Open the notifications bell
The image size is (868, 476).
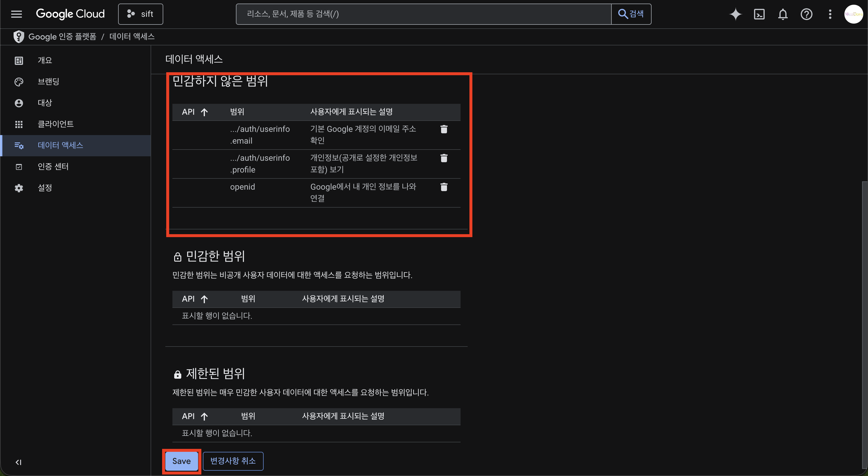(782, 14)
